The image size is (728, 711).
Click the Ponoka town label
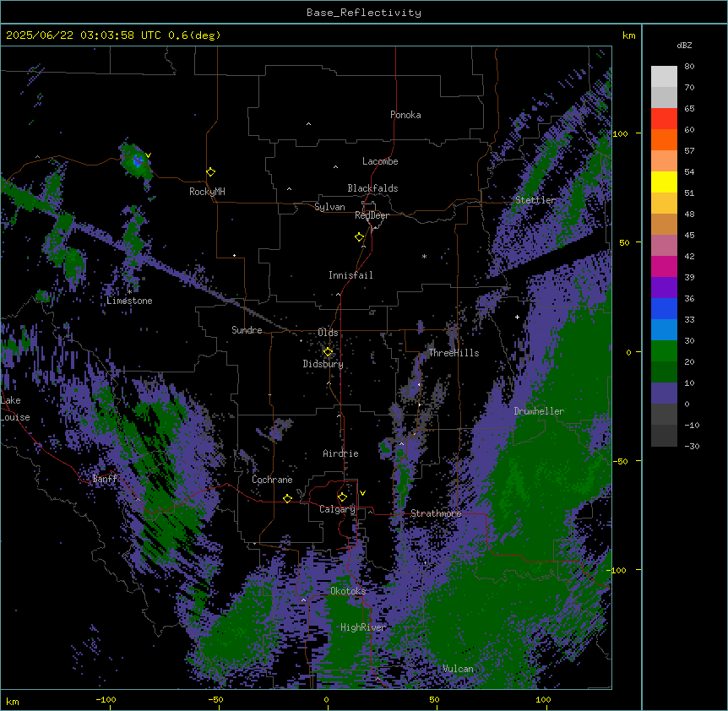coord(405,115)
